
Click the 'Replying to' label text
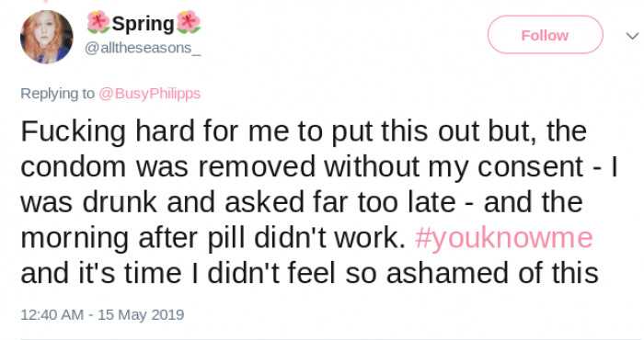coord(57,94)
